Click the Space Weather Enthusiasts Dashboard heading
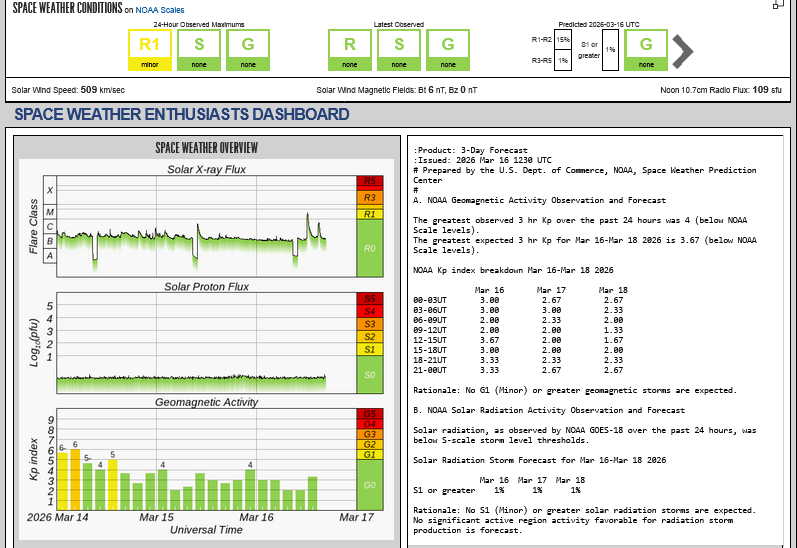 point(181,114)
